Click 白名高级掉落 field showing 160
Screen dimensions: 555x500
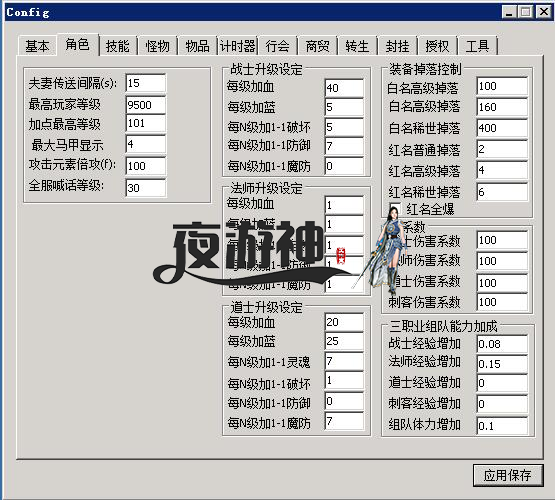point(502,107)
